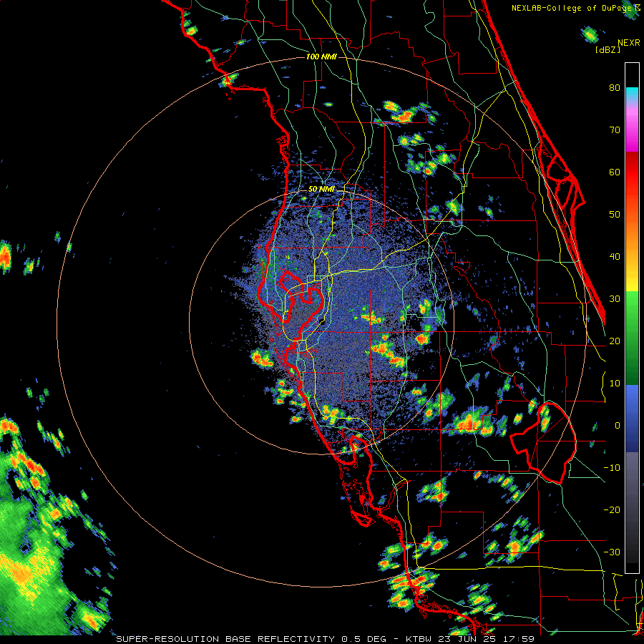Click the "NEXLAB-College of DuPage" credit text
The image size is (644, 644).
click(572, 8)
